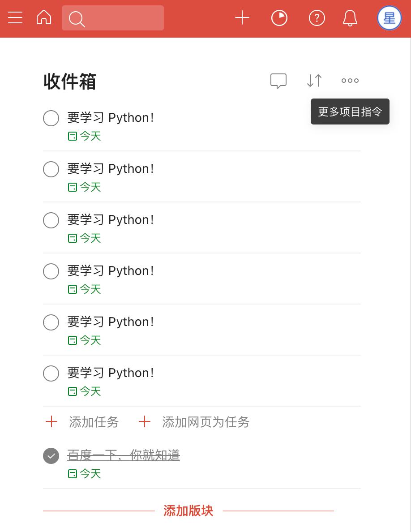Image resolution: width=411 pixels, height=532 pixels.
Task: Go to the home view icon
Action: pyautogui.click(x=44, y=18)
